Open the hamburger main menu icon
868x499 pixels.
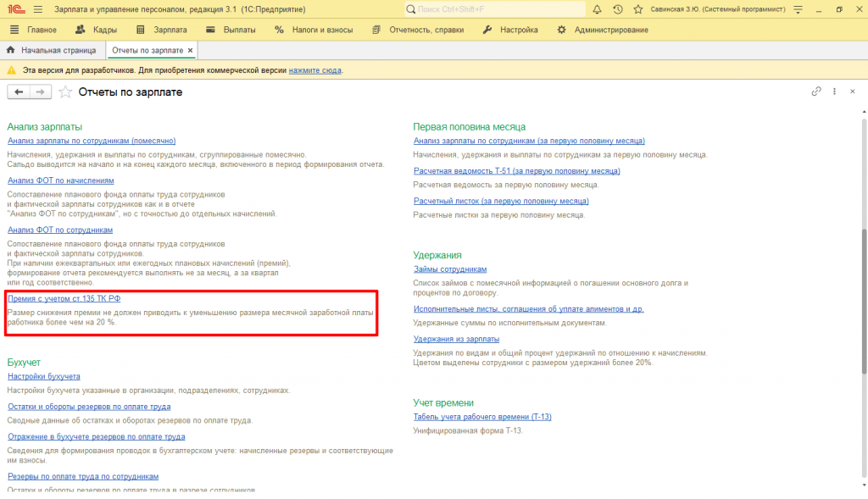pos(38,9)
